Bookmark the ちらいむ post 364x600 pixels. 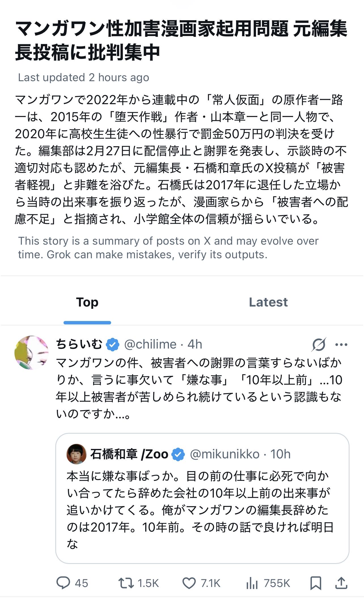coord(316,583)
